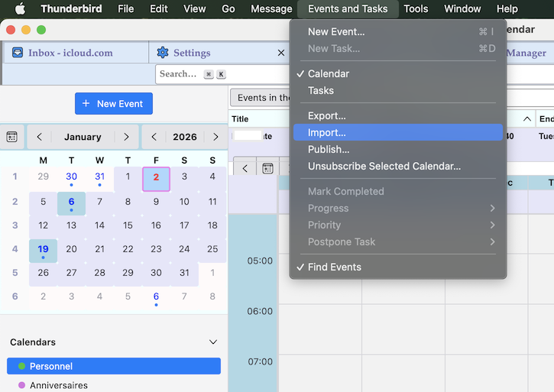Click the 07:00 time label

tap(260, 361)
